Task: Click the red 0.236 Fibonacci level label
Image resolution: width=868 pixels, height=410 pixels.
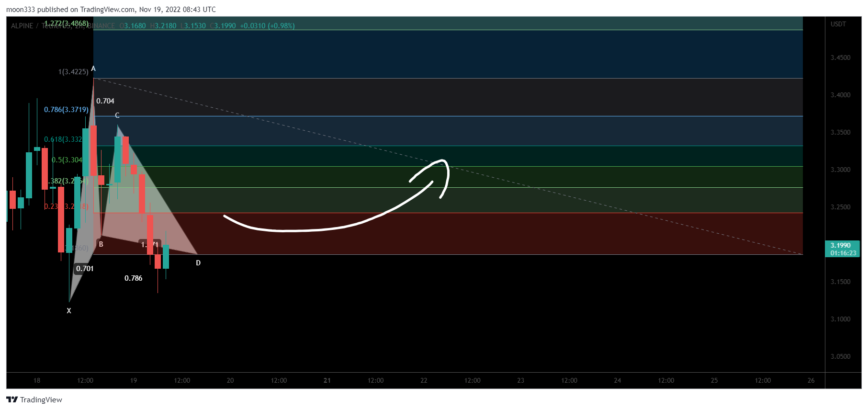Action: 66,206
